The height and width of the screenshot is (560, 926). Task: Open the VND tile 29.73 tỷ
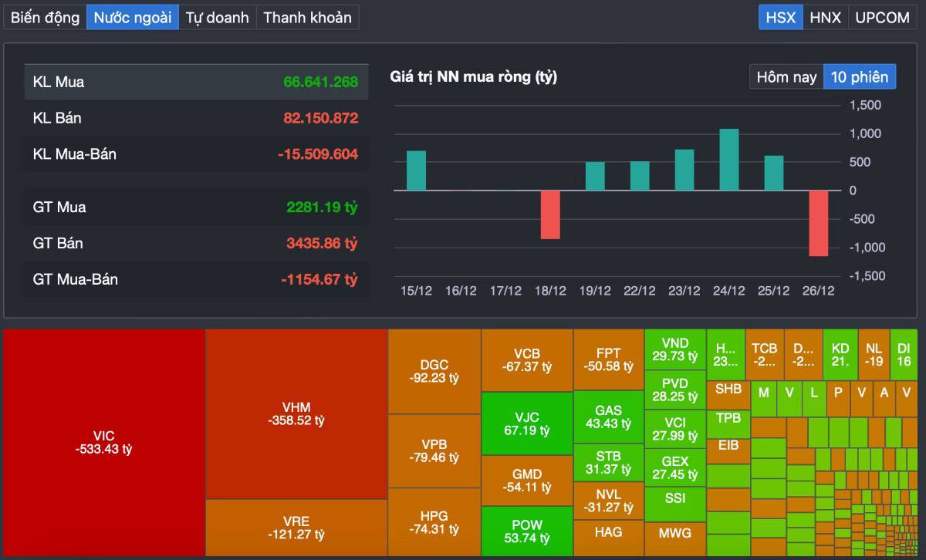click(x=674, y=349)
